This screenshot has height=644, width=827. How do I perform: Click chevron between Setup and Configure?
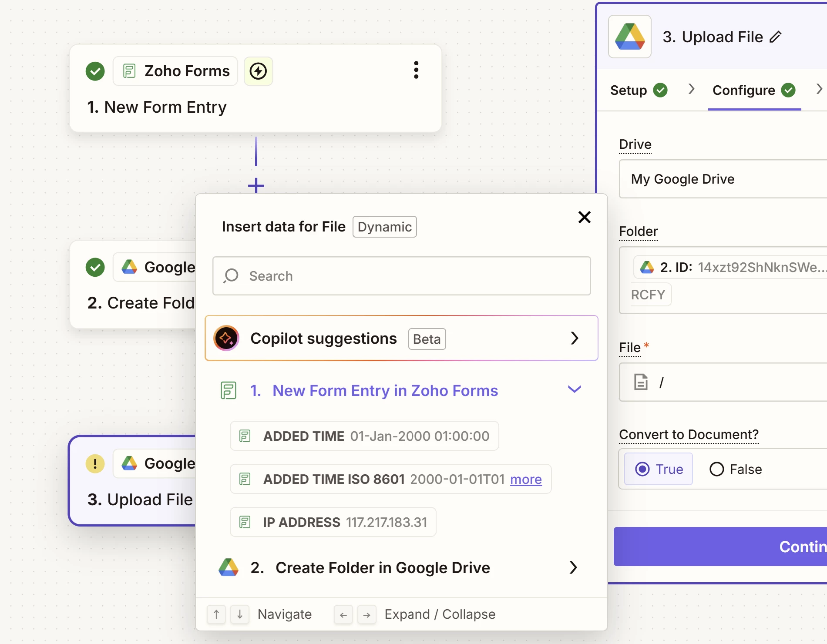pyautogui.click(x=691, y=89)
